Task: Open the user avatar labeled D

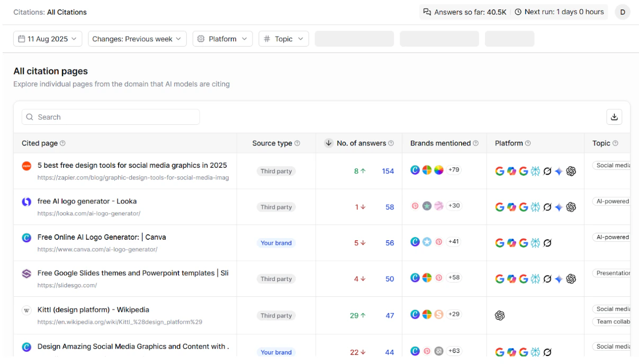Action: [623, 12]
